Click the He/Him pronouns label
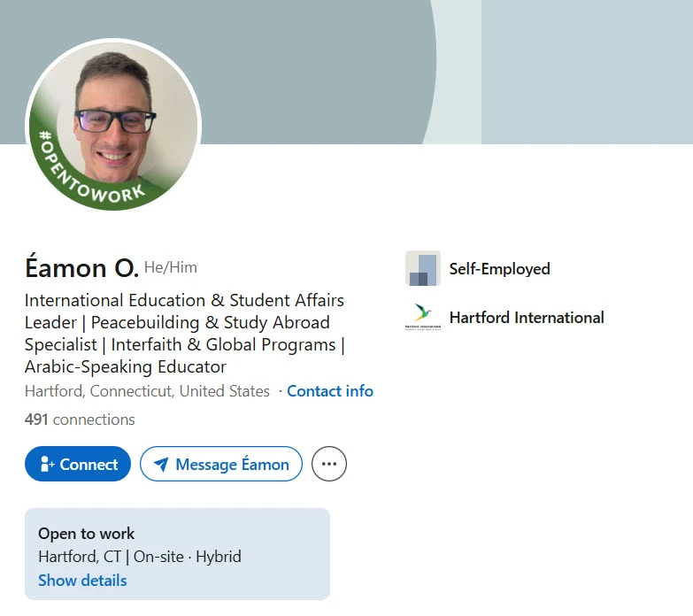The width and height of the screenshot is (693, 616). [171, 267]
